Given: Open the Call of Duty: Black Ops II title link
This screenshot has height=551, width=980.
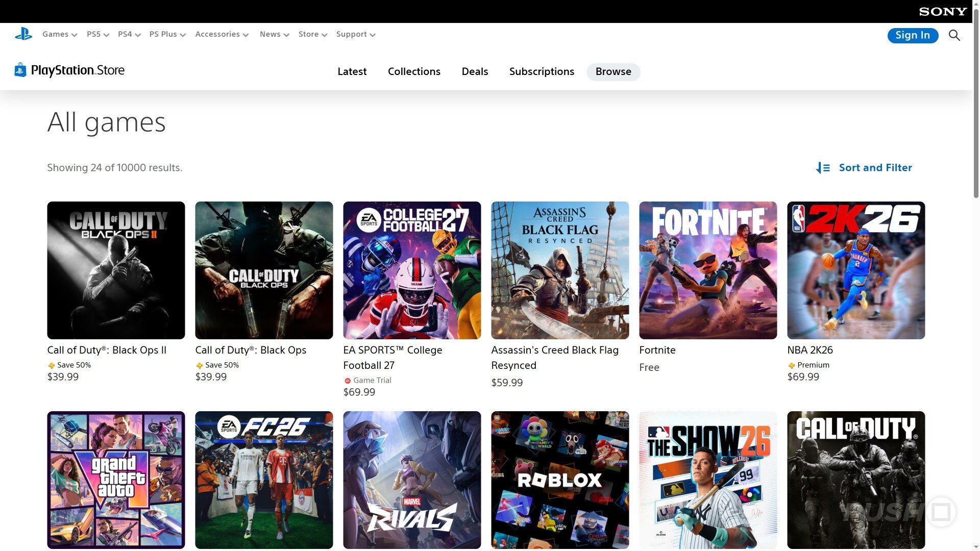Looking at the screenshot, I should tap(107, 350).
